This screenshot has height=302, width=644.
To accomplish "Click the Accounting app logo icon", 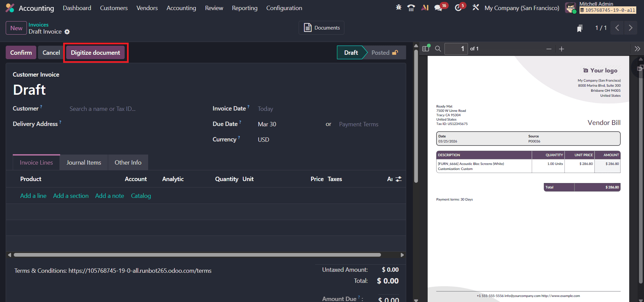I will click(10, 8).
